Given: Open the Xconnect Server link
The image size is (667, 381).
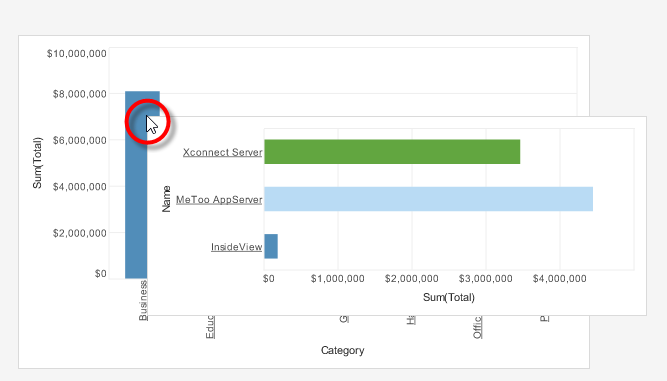Looking at the screenshot, I should coord(222,152).
